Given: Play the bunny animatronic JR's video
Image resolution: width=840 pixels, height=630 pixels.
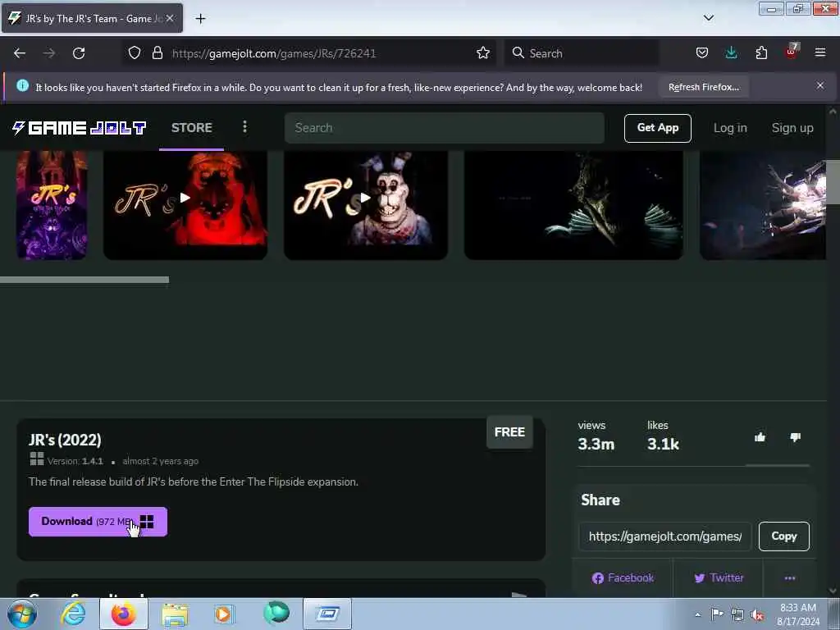Looking at the screenshot, I should pyautogui.click(x=365, y=198).
